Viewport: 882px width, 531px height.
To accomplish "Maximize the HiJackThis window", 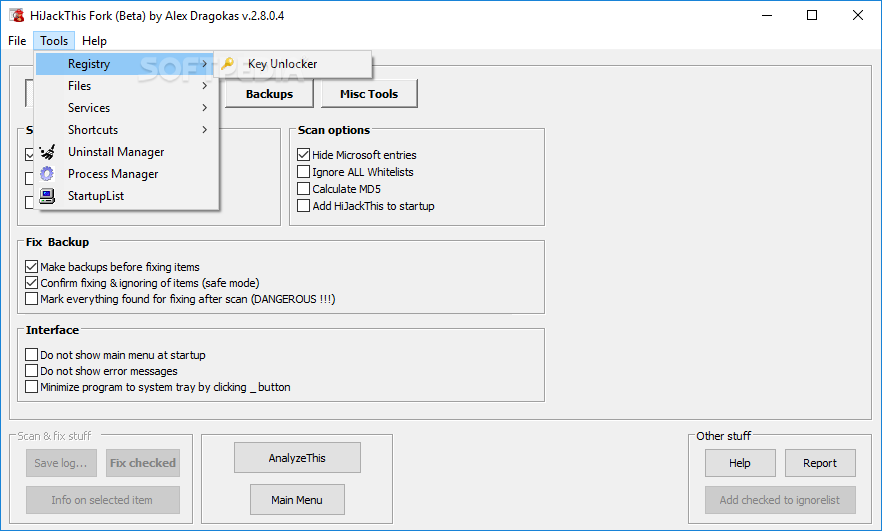I will pyautogui.click(x=812, y=15).
